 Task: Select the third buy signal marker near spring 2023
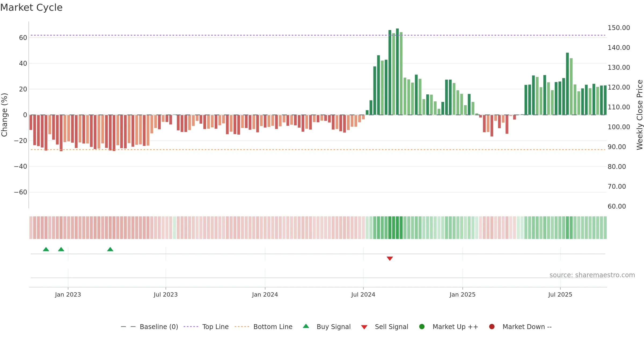(x=110, y=249)
